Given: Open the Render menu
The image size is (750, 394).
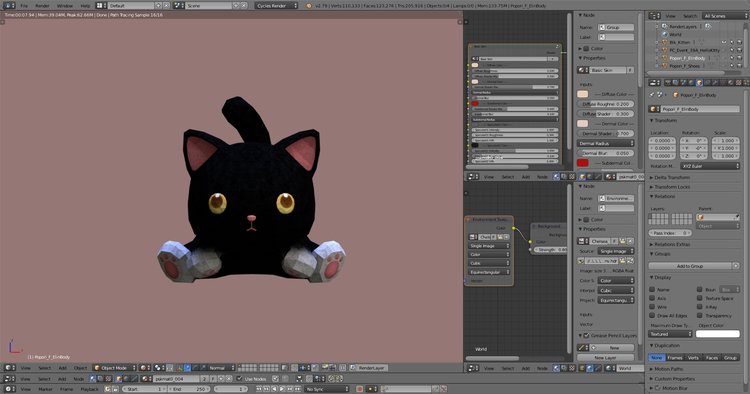Looking at the screenshot, I should (x=43, y=6).
